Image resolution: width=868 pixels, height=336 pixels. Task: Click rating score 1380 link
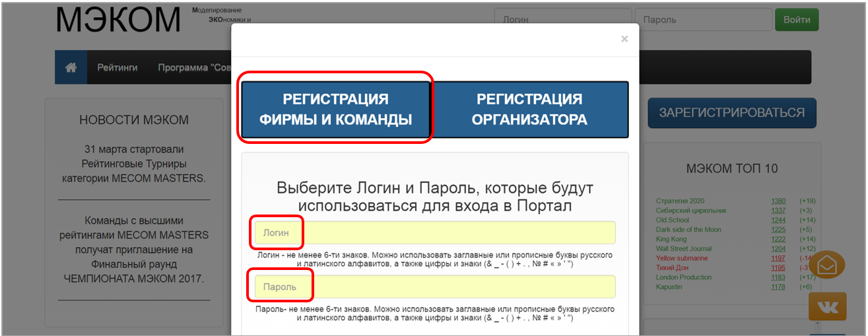coord(778,201)
